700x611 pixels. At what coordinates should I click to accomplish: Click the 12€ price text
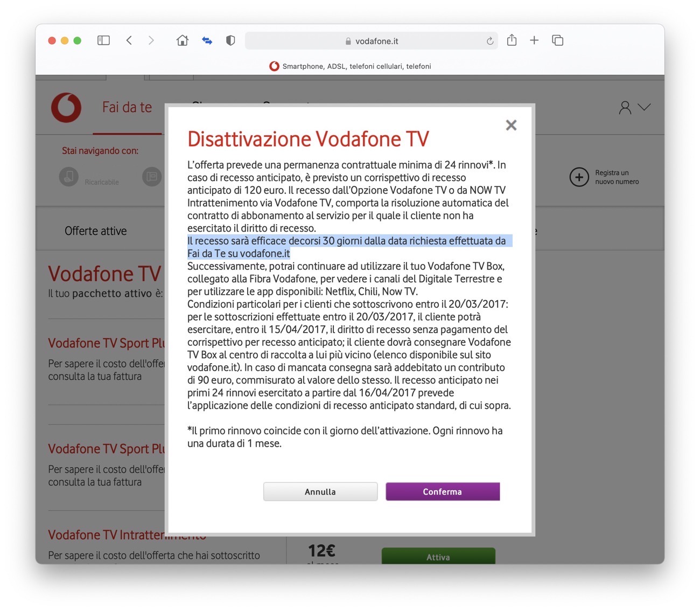[x=322, y=551]
